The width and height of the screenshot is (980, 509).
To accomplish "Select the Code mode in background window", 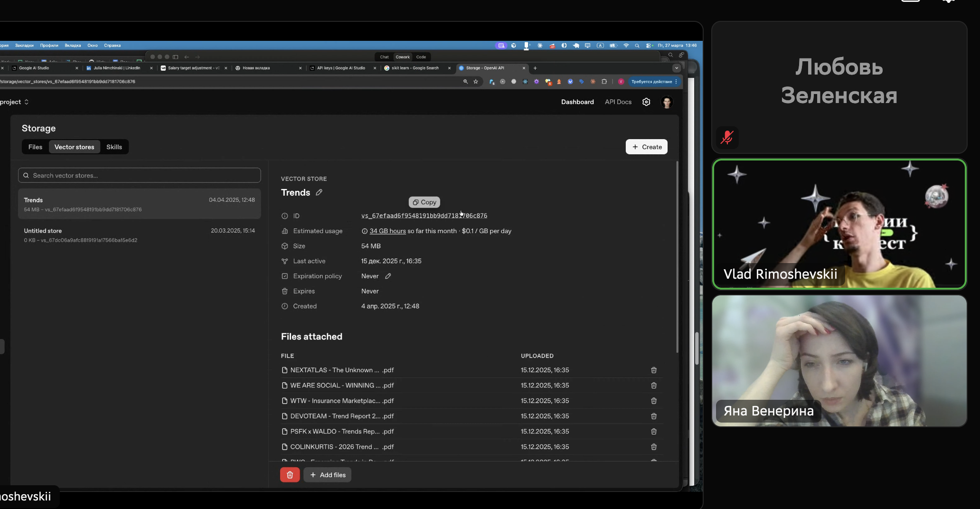I will coord(421,57).
